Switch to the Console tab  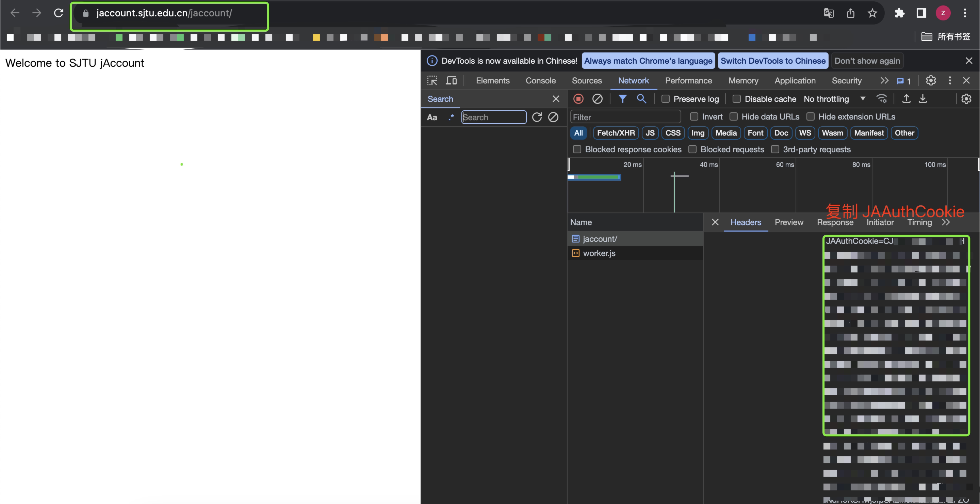point(540,81)
